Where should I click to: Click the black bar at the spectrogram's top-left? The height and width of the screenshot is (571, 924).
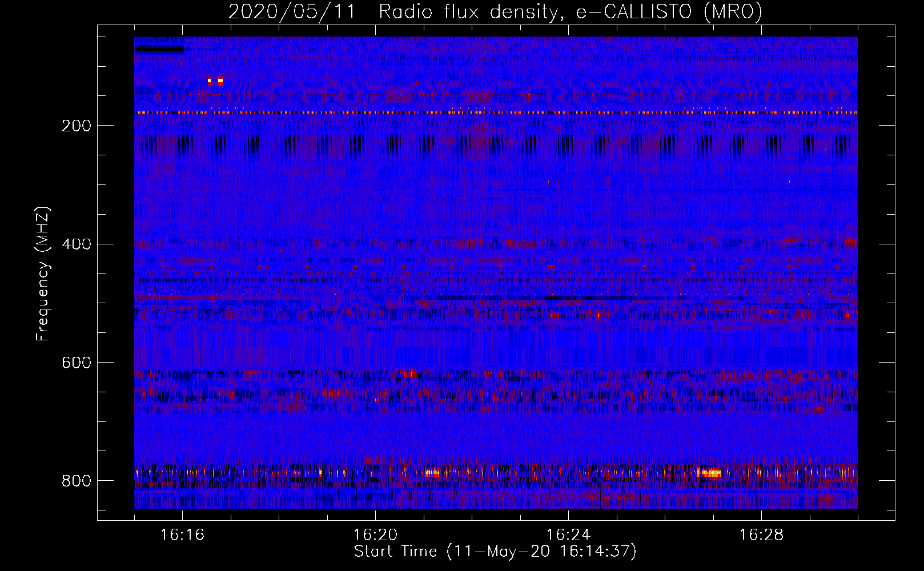pos(159,49)
